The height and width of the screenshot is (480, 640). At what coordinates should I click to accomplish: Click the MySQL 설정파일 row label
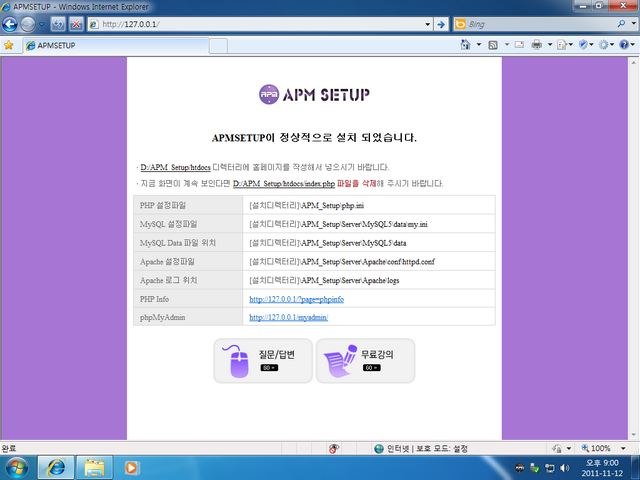168,224
